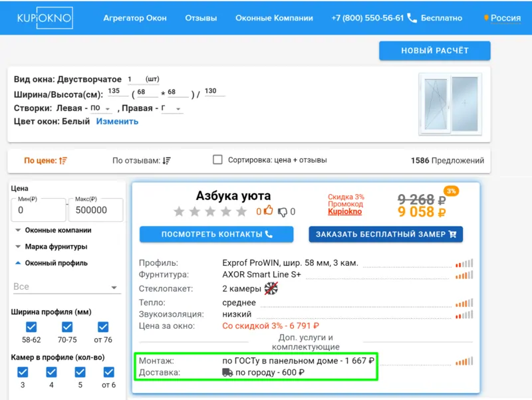Click the 'Kupiokno' promo code link

(344, 211)
